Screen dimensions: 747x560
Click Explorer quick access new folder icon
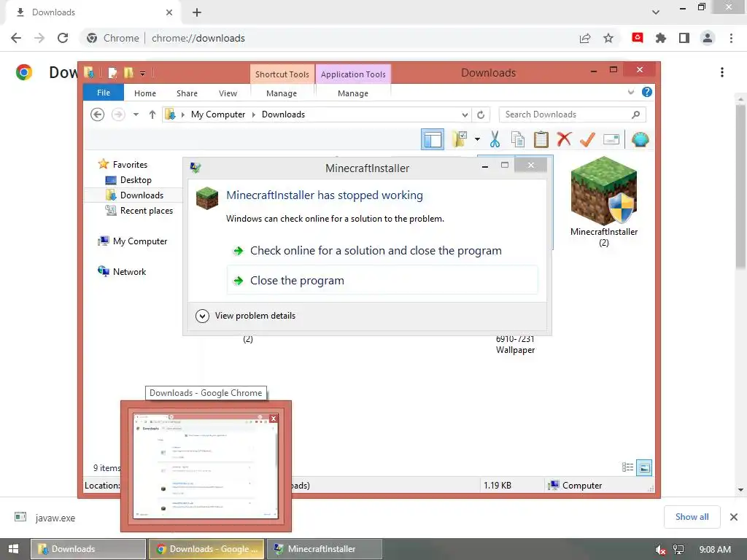pos(128,73)
